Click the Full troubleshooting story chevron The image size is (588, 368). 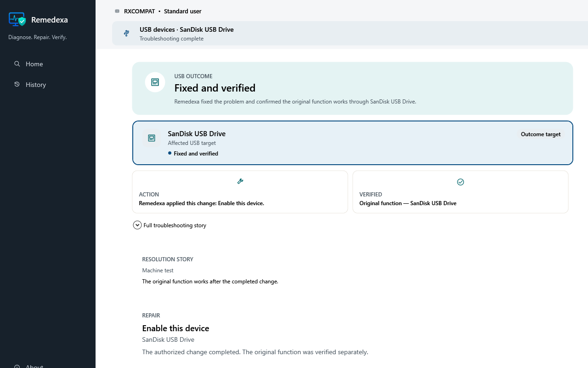pyautogui.click(x=137, y=225)
